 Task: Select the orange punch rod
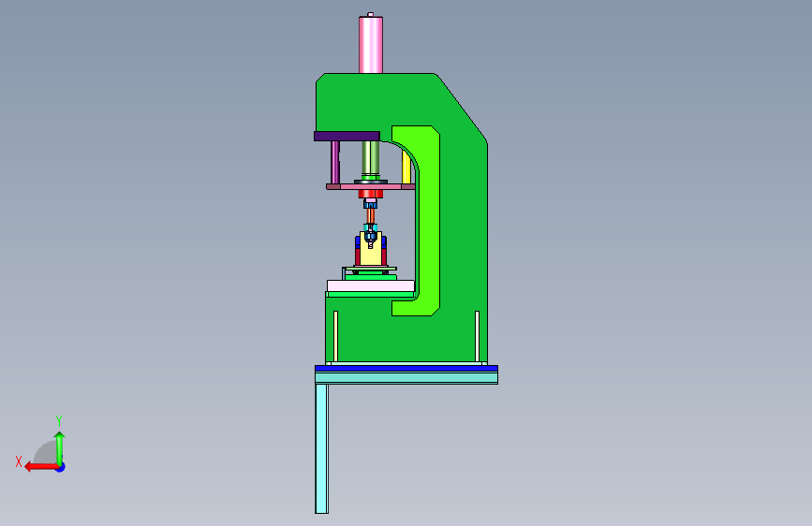click(x=371, y=215)
